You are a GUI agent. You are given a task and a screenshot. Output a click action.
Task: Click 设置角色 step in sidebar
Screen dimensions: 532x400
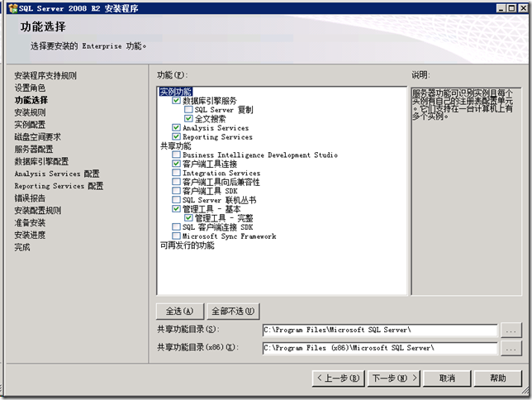30,88
